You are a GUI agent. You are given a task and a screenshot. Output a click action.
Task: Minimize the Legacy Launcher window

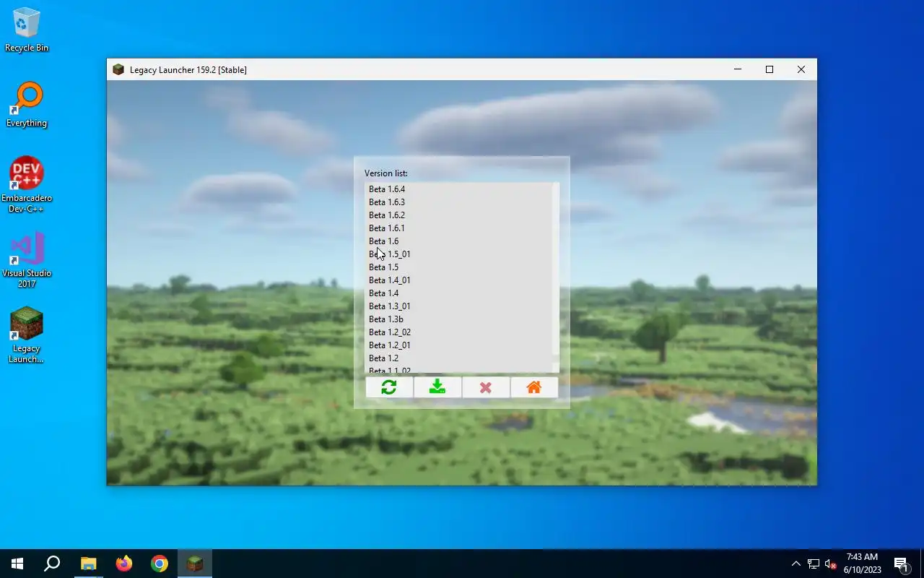coord(738,69)
